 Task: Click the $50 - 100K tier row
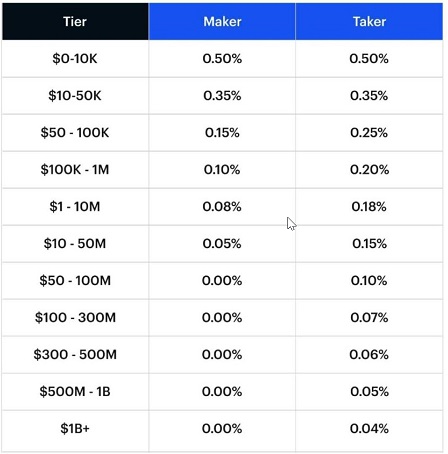point(222,133)
